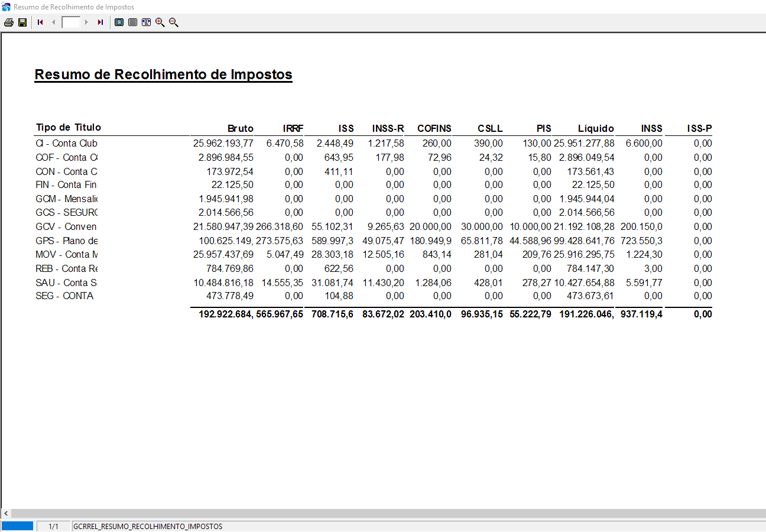This screenshot has height=532, width=766.
Task: Click the 'ISS-P' column header
Action: 700,128
